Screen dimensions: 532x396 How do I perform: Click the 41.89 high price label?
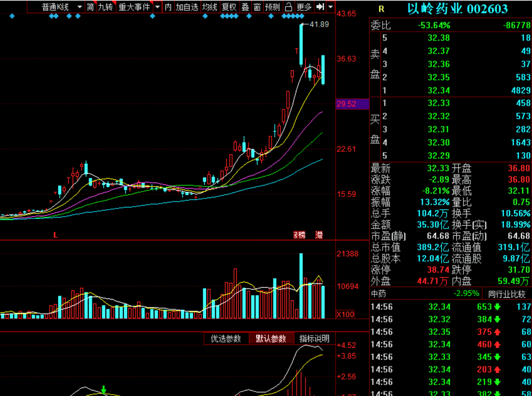(x=319, y=24)
